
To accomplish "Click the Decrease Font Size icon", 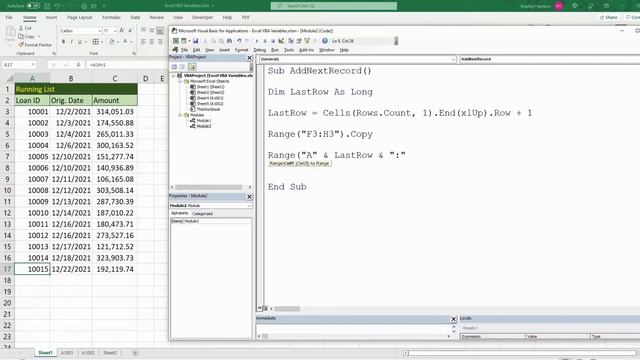I will click(130, 31).
